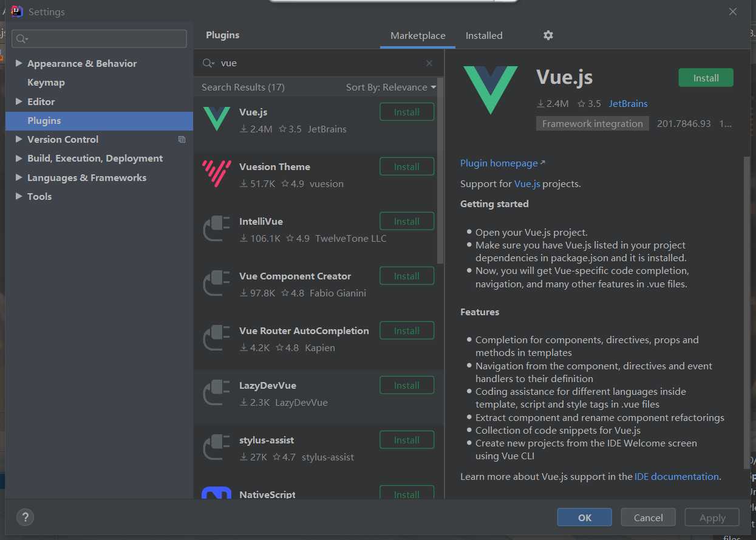Click the LazyDevVue plug icon
Screen dimensions: 756x540
217,392
